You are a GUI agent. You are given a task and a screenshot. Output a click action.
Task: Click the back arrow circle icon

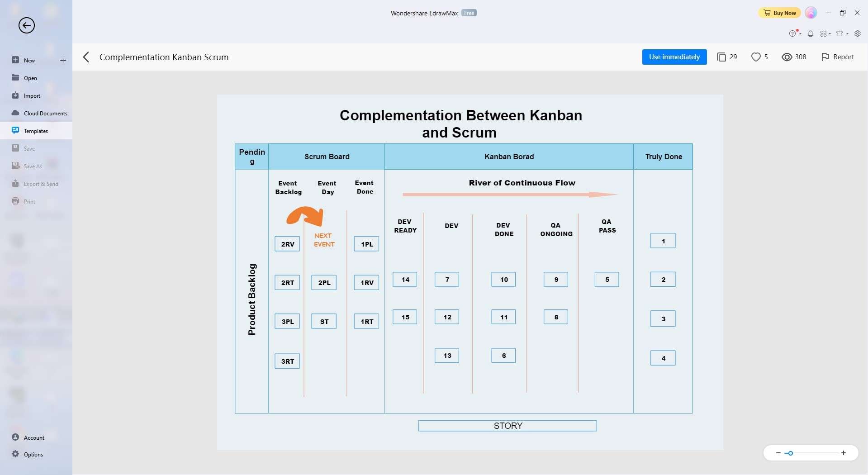tap(27, 25)
